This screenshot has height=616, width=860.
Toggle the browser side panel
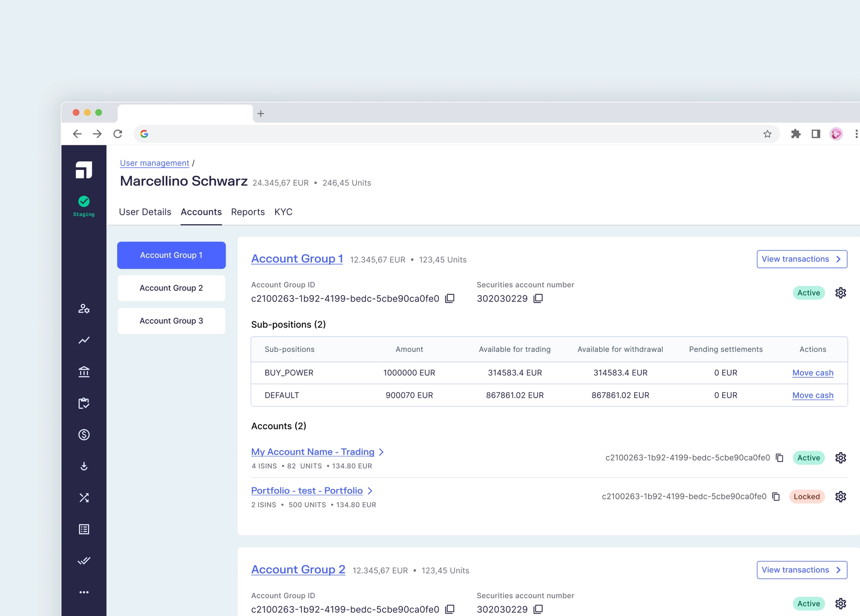pos(816,134)
